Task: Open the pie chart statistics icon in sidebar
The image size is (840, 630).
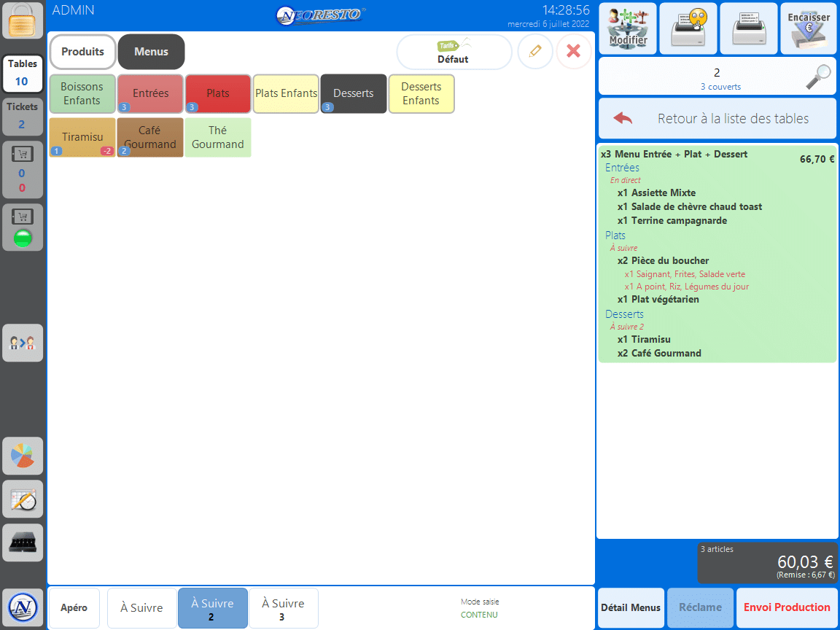Action: coord(23,456)
